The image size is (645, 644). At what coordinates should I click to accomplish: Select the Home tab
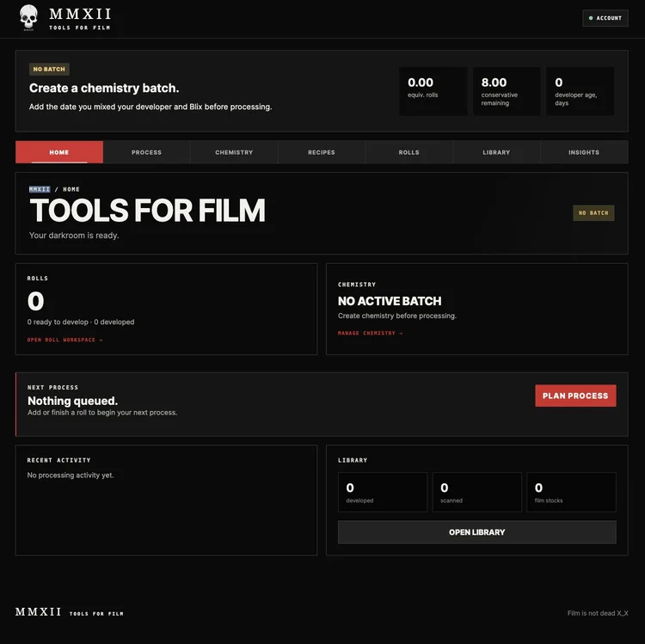click(59, 152)
